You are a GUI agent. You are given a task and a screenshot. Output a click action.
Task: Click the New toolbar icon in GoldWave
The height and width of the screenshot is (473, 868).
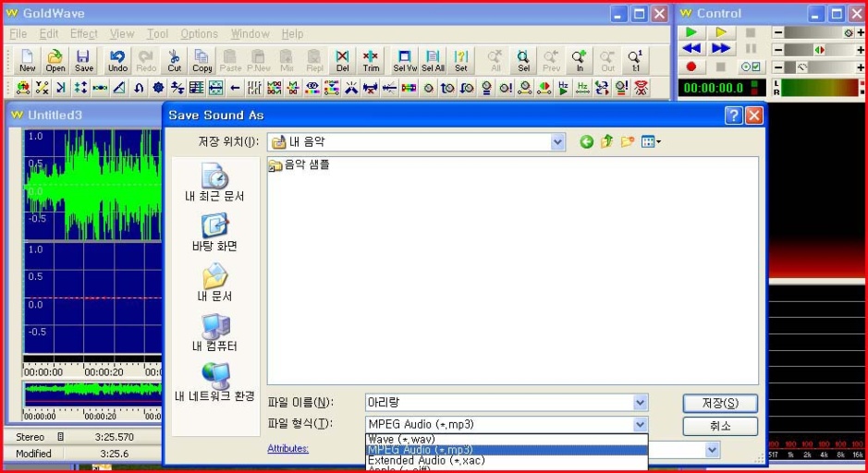click(x=27, y=60)
